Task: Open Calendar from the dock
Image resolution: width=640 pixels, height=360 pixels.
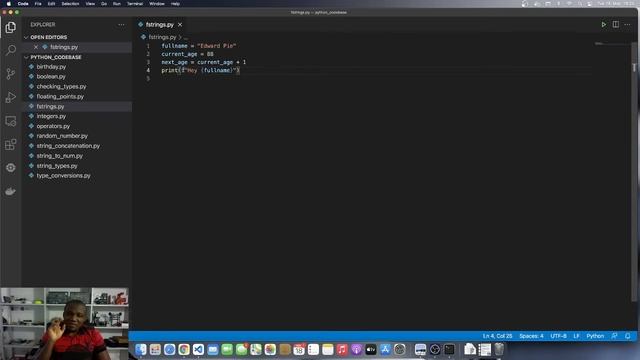Action: [299, 349]
